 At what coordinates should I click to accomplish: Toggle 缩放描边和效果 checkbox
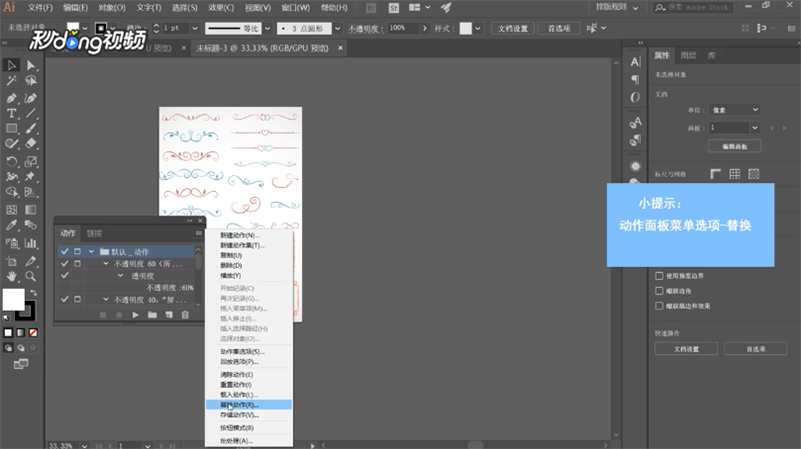coord(659,306)
